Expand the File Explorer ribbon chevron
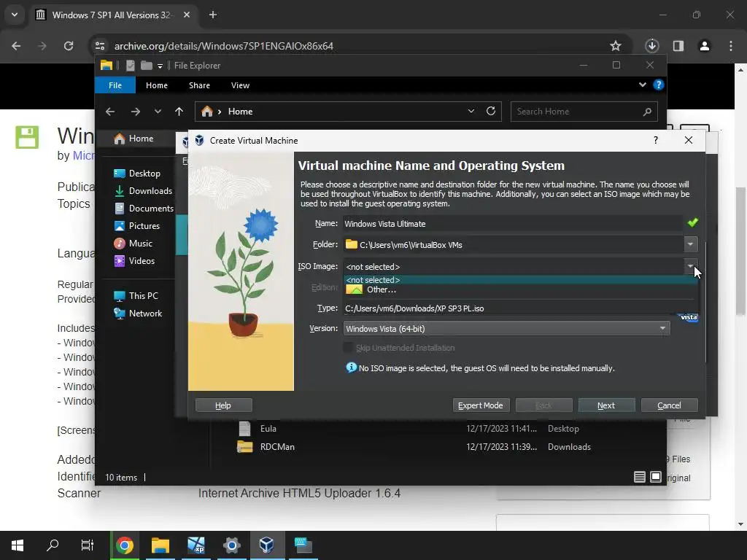 (x=642, y=85)
